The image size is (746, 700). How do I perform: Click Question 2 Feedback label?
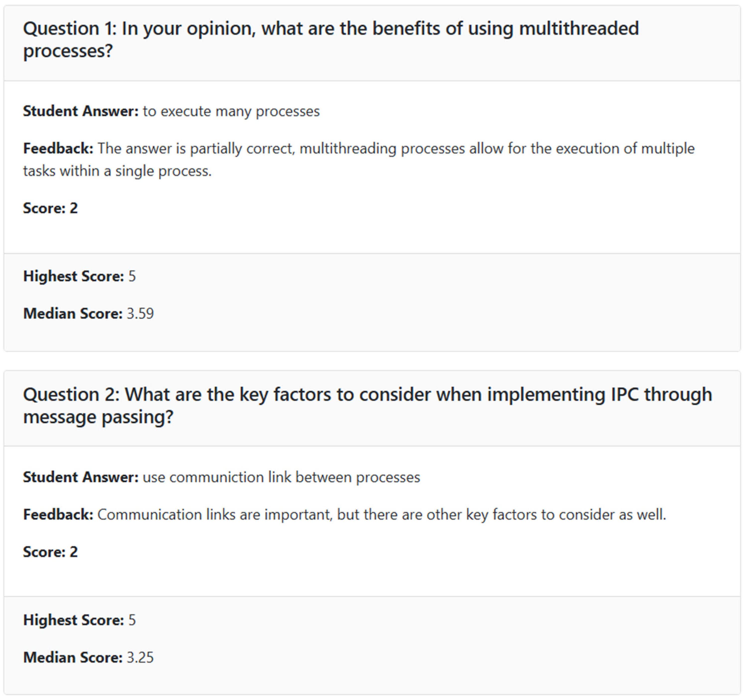(58, 514)
